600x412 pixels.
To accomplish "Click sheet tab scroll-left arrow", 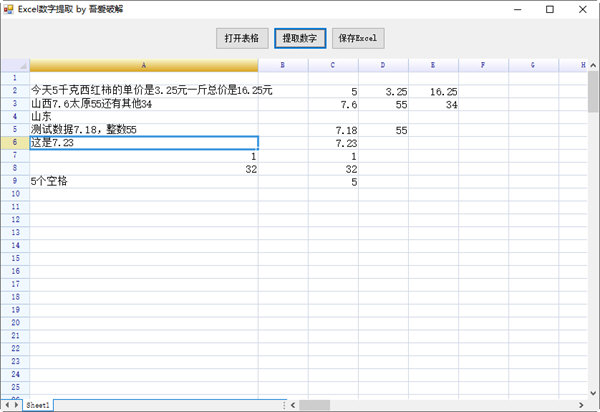I will [x=6, y=405].
